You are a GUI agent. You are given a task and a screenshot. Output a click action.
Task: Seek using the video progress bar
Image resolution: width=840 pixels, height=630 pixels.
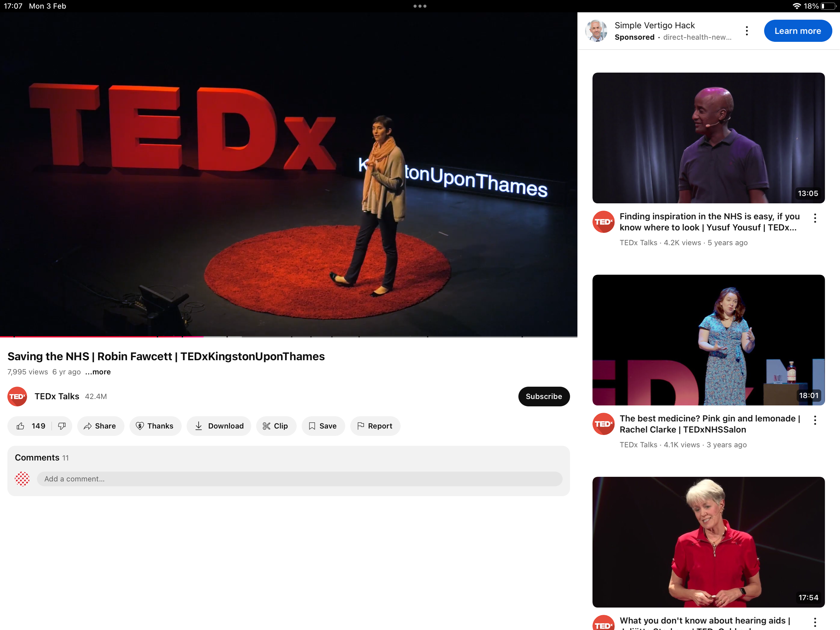[x=289, y=336]
